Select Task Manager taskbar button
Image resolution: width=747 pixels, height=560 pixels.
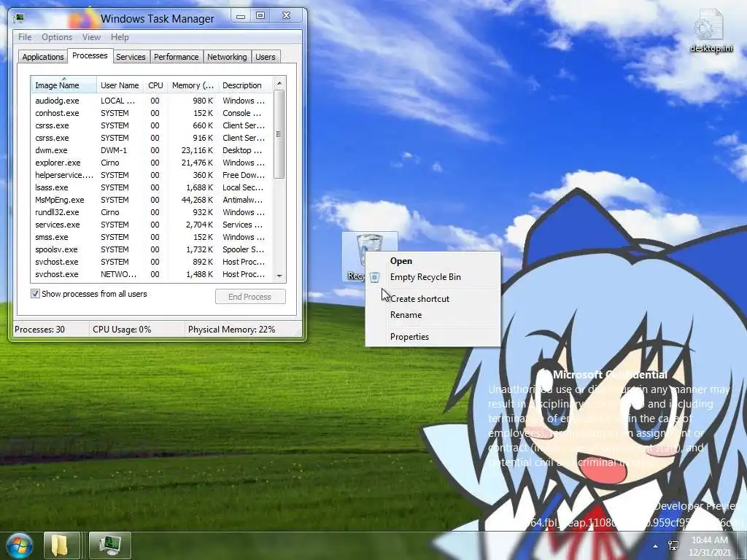(x=110, y=545)
